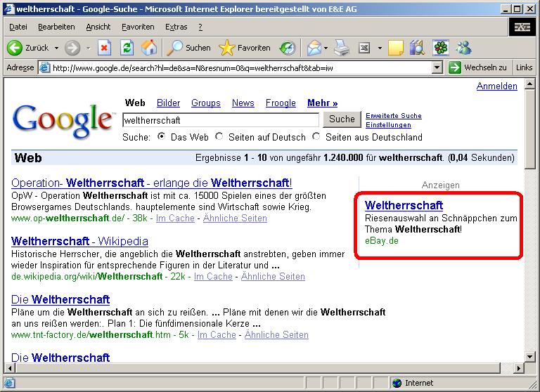Click the Anmelden link

pos(496,86)
